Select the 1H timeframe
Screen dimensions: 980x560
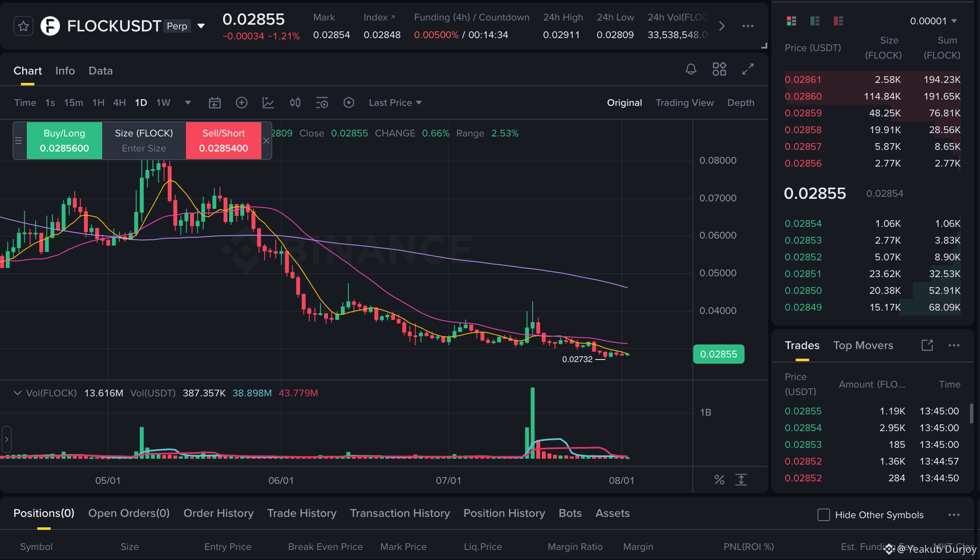[98, 103]
